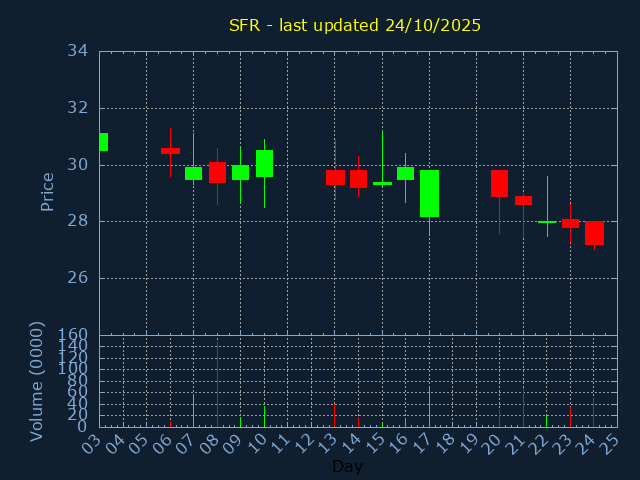
Task: Select the green candlestick on day 10
Action: coord(264,163)
